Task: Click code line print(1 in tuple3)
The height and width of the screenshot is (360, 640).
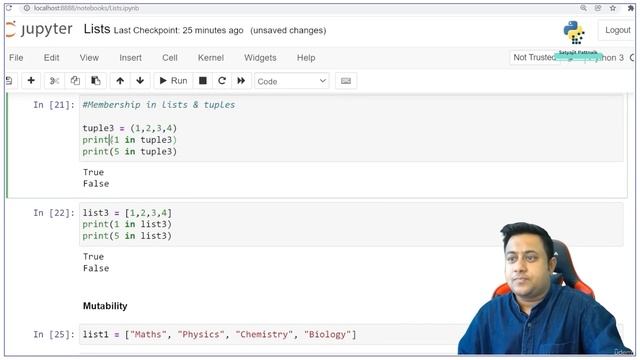Action: (130, 140)
